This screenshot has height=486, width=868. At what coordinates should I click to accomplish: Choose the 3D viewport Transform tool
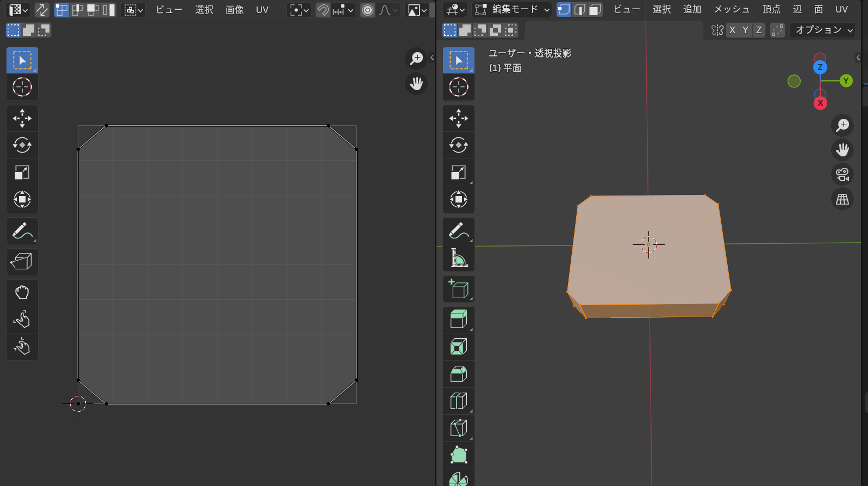[459, 199]
